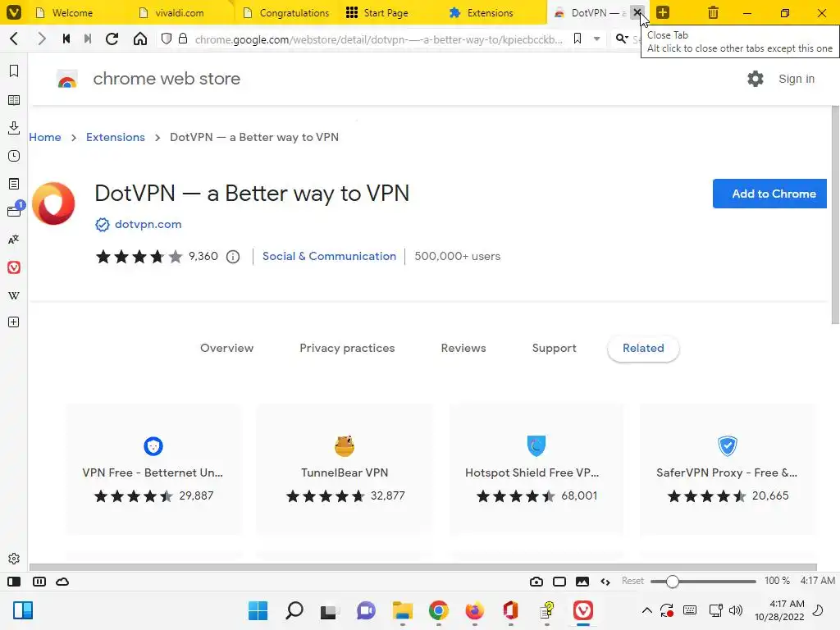Click the Sign in link
The image size is (840, 630).
tap(797, 79)
